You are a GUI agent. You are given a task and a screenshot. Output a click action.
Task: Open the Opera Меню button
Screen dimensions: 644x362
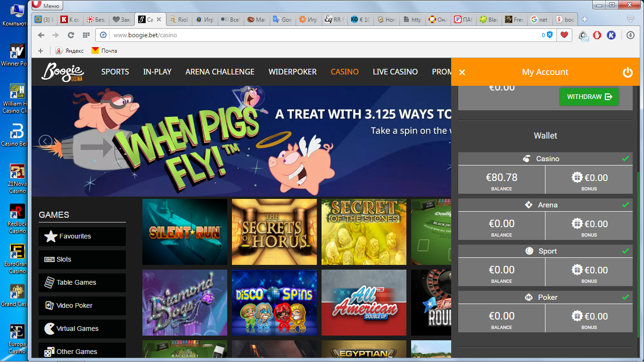48,6
